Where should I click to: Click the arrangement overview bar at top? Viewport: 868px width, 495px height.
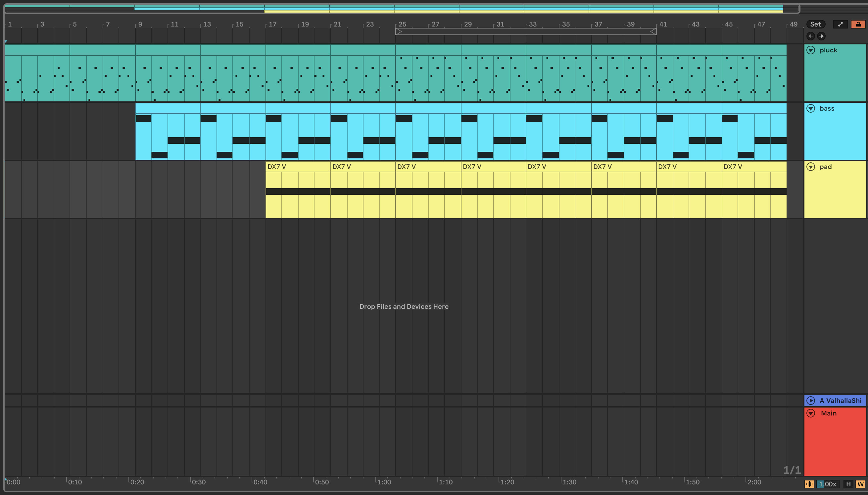(x=402, y=9)
